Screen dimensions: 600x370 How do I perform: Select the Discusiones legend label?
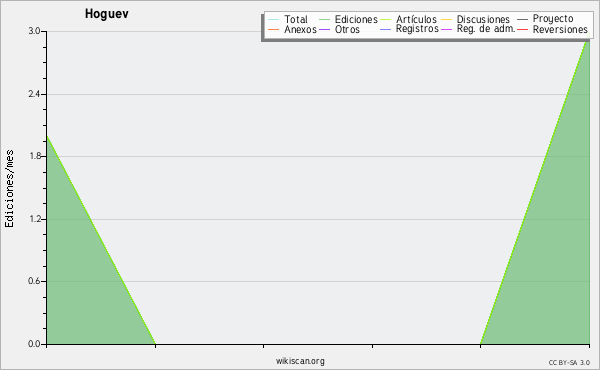click(483, 20)
